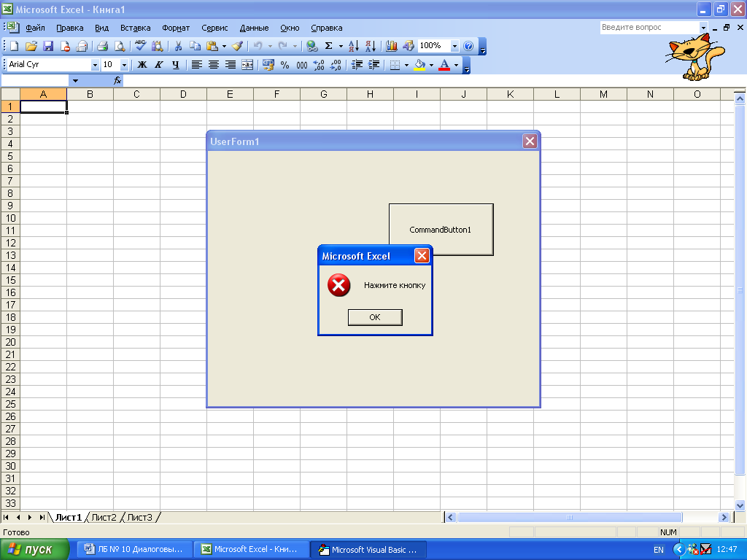Run the Spelling check icon
This screenshot has width=747, height=560.
coord(140,46)
